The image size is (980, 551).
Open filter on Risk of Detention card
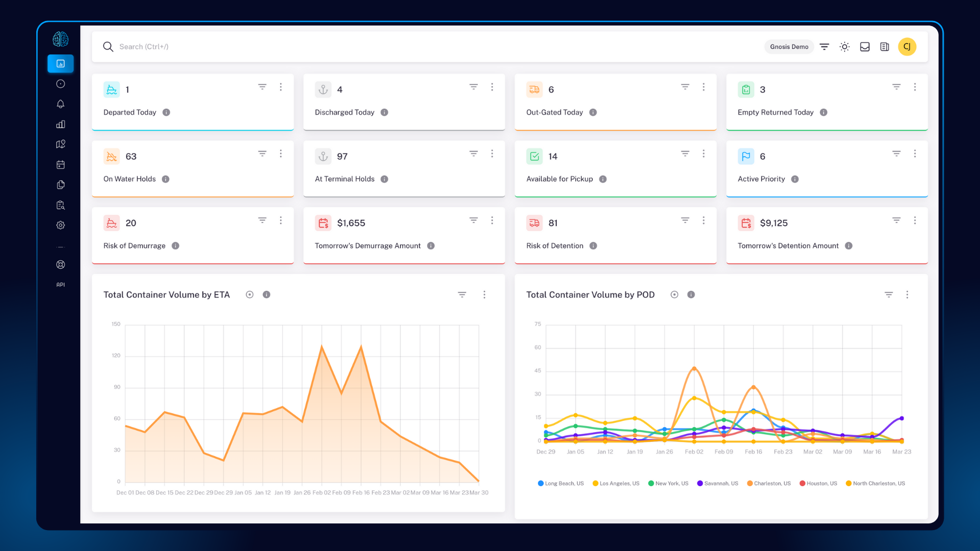685,220
